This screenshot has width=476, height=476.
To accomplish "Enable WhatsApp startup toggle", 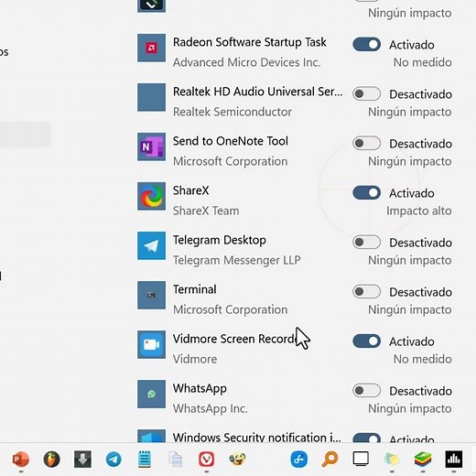I will pyautogui.click(x=366, y=391).
